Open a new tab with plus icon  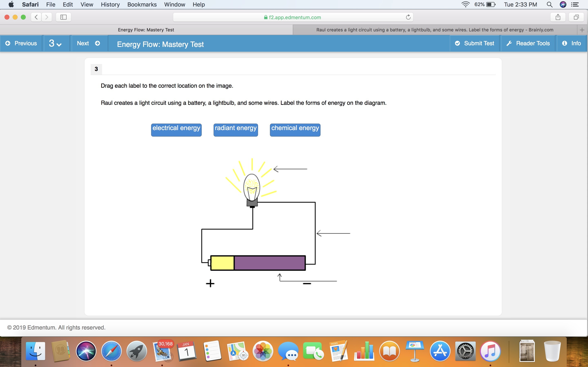click(582, 30)
